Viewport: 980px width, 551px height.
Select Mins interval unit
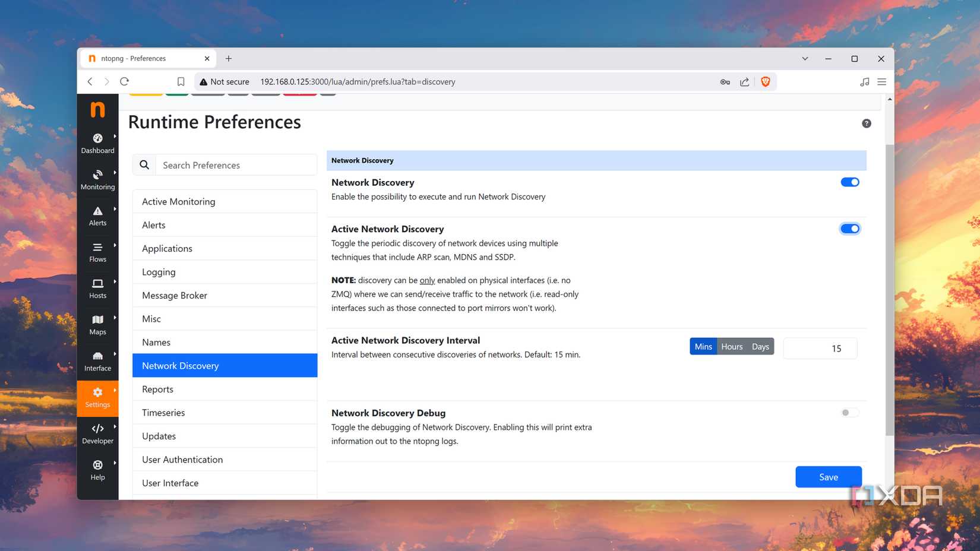tap(703, 346)
